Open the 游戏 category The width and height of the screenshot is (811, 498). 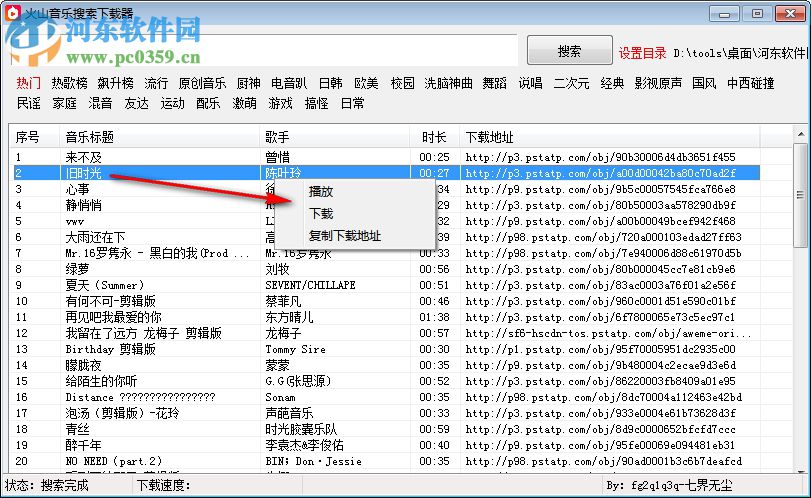[x=280, y=103]
